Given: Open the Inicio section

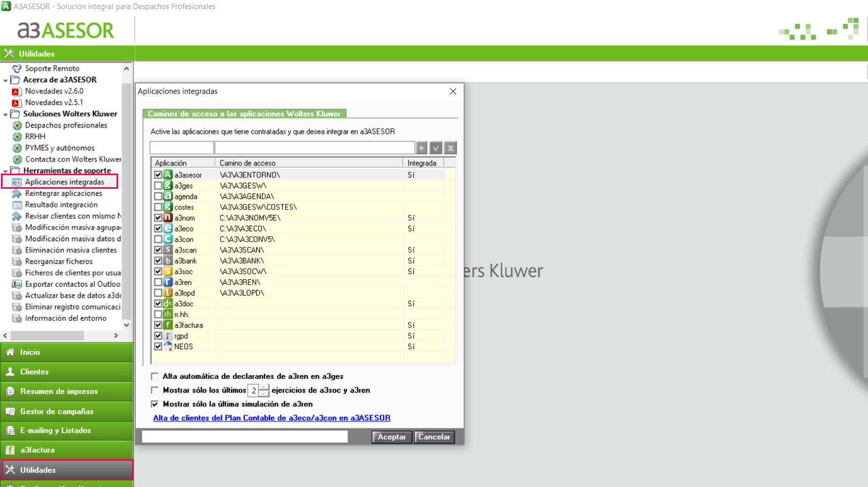Looking at the screenshot, I should coord(67,352).
